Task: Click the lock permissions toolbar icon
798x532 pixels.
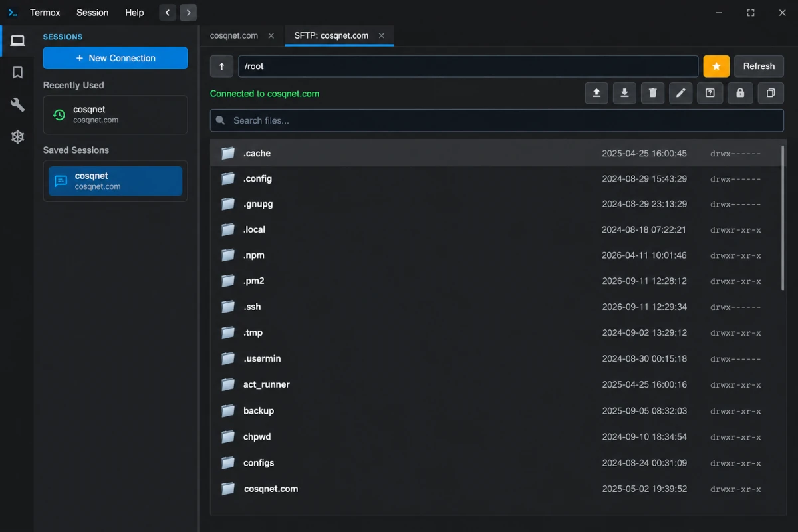Action: click(740, 93)
